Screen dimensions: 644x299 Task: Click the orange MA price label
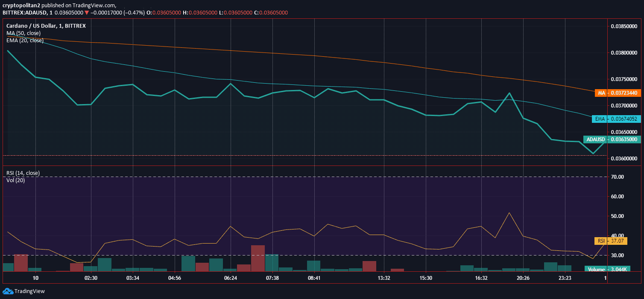(x=618, y=93)
